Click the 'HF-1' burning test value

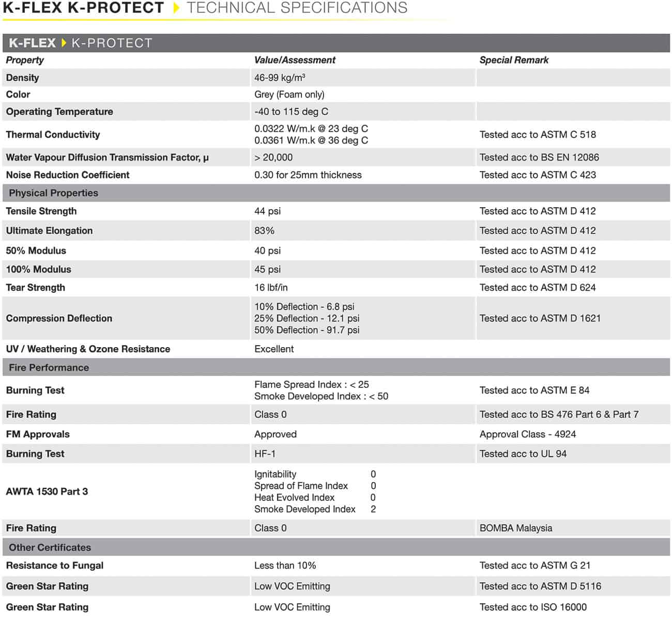tap(265, 454)
